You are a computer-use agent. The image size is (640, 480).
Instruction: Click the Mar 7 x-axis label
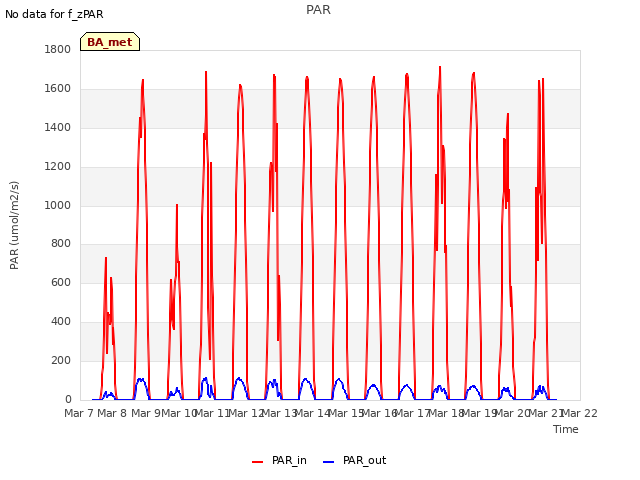click(79, 413)
